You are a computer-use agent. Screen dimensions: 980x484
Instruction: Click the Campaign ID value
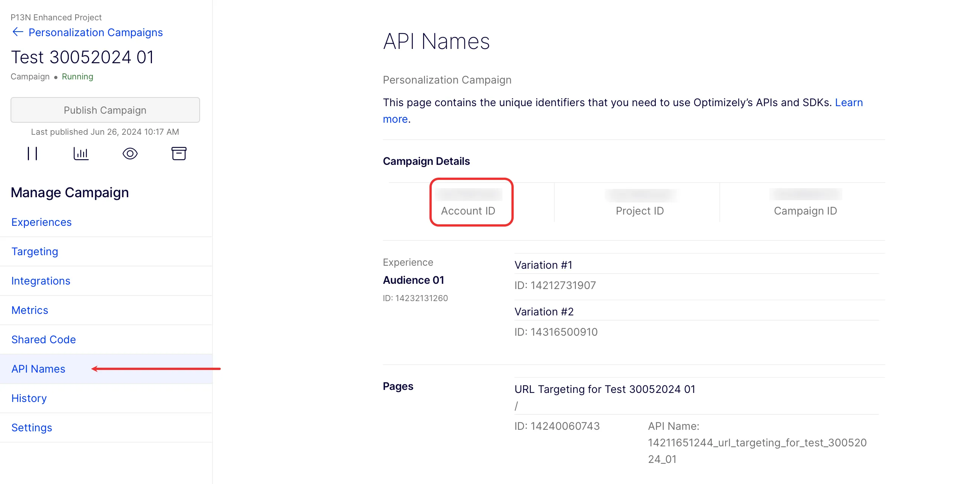point(806,194)
